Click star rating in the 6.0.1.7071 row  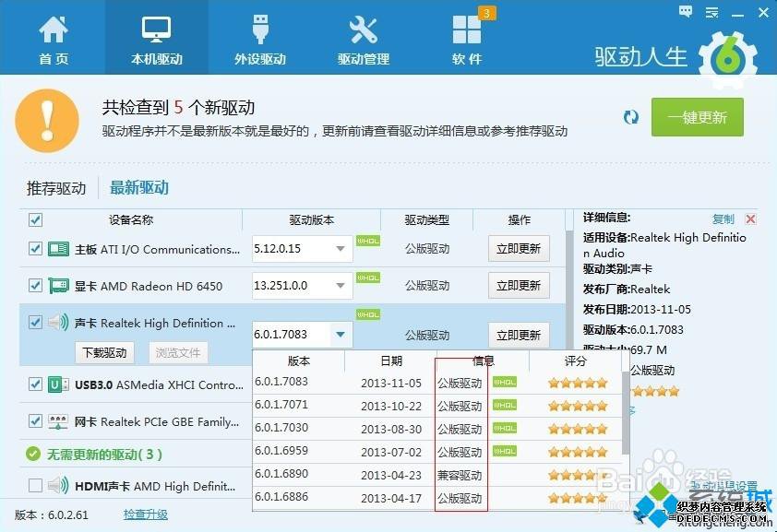[578, 406]
